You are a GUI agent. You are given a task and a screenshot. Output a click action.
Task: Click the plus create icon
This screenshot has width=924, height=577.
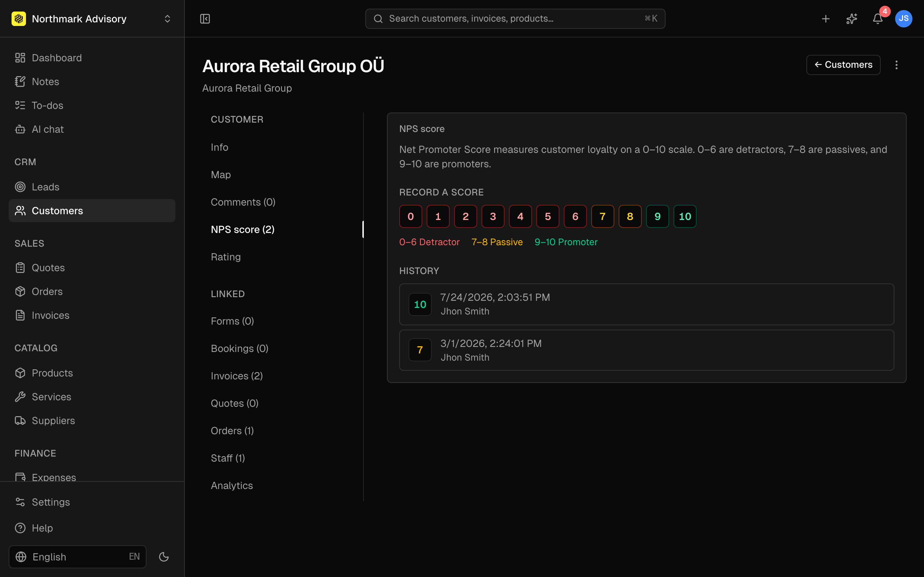(x=825, y=19)
